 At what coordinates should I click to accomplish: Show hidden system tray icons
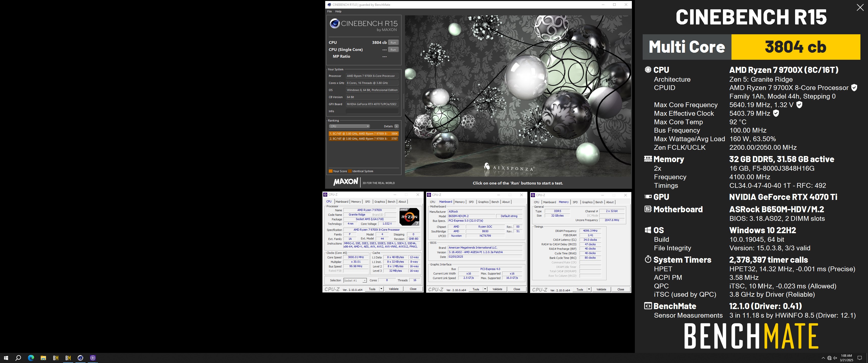pyautogui.click(x=823, y=358)
